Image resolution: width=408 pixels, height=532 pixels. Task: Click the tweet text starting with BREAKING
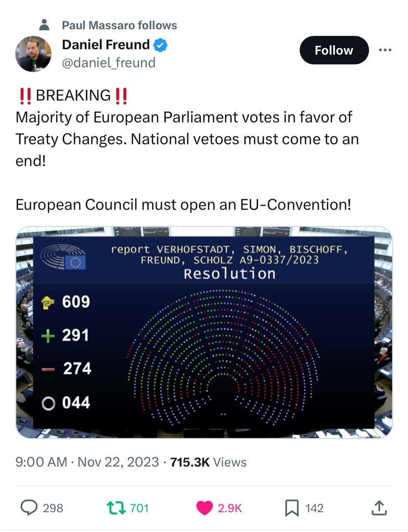tap(187, 128)
